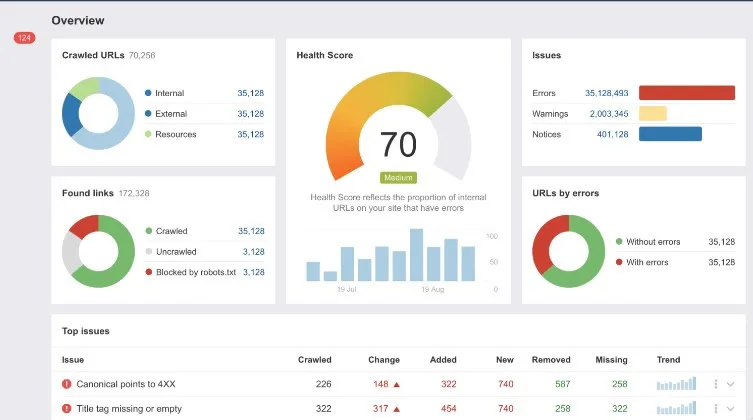Open options menu for Canonical points to 4XX
The width and height of the screenshot is (753, 420).
pyautogui.click(x=716, y=384)
